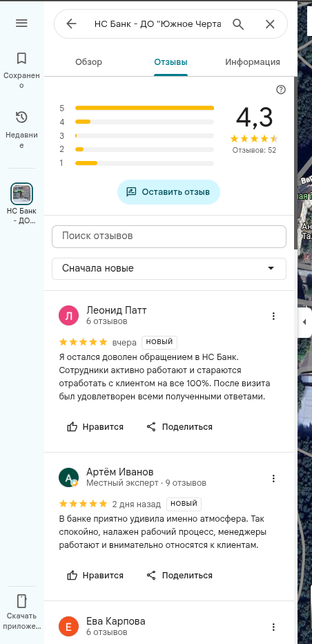Switch to the Отзывы tab

coord(170,62)
